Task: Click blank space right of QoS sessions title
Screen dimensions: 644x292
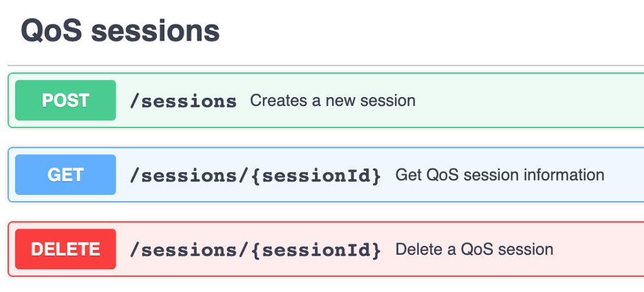Action: pos(427,31)
